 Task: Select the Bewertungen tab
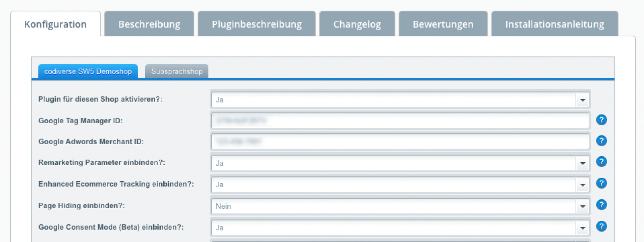coord(443,24)
